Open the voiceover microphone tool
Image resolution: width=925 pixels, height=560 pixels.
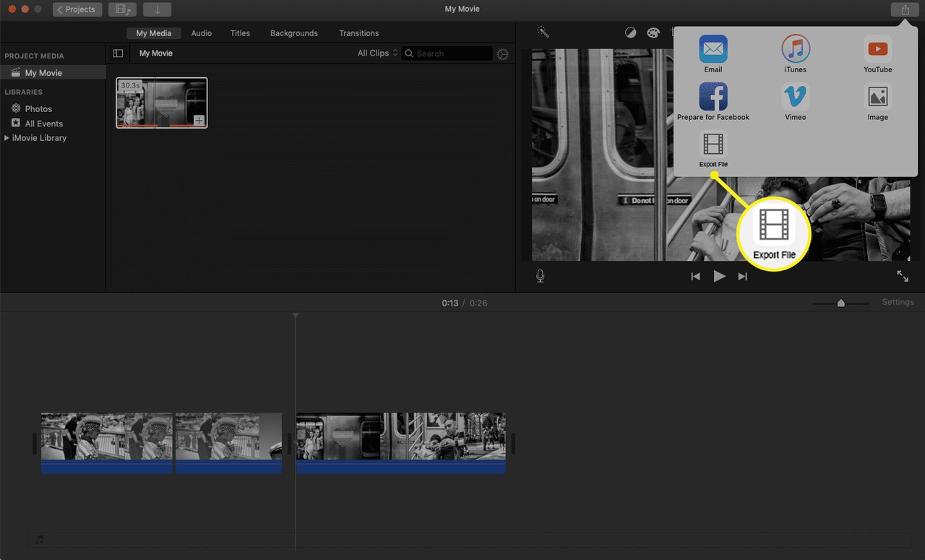(540, 275)
